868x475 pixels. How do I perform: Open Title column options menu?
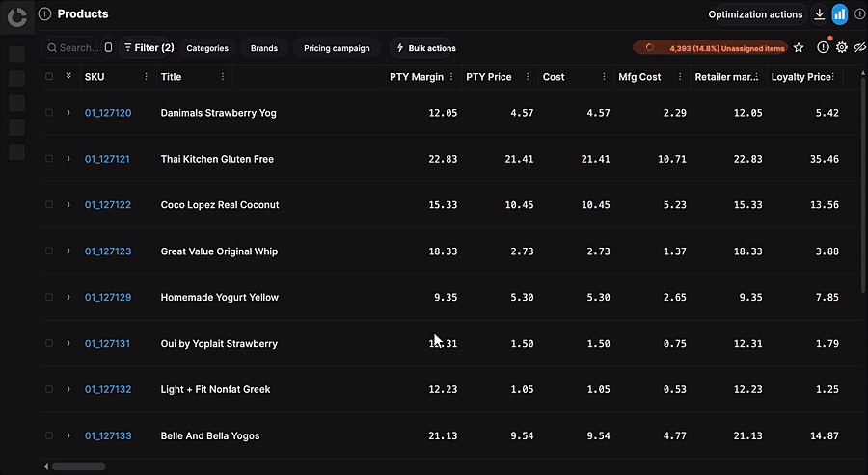(223, 77)
